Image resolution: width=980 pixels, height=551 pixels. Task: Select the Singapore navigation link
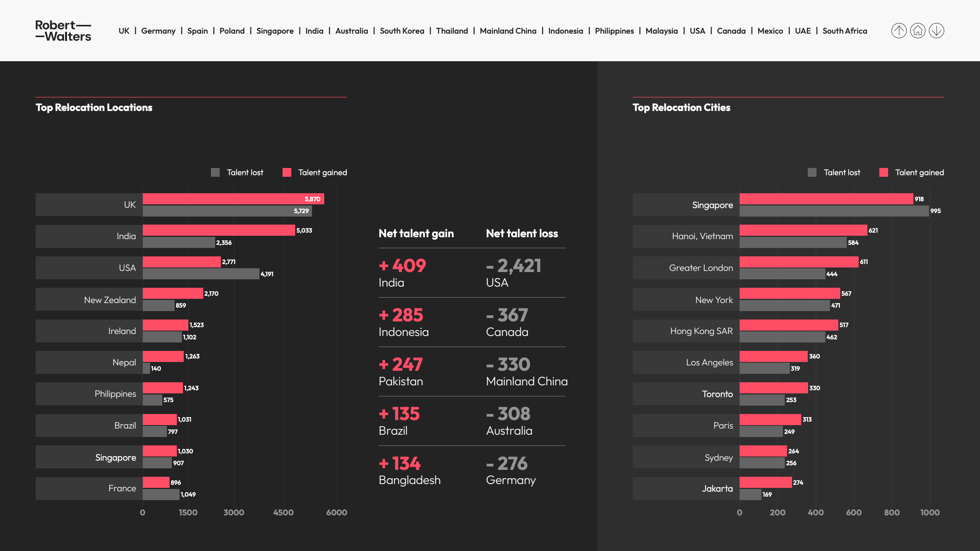(x=275, y=31)
